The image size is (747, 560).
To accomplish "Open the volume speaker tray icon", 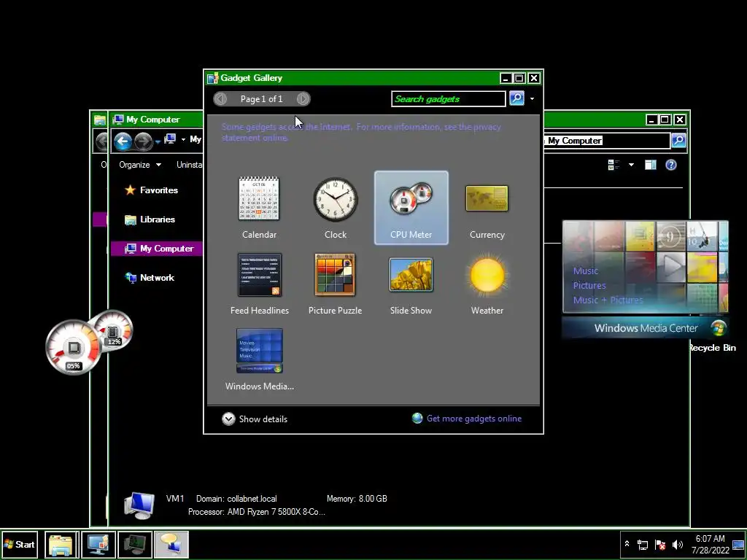I will point(677,545).
